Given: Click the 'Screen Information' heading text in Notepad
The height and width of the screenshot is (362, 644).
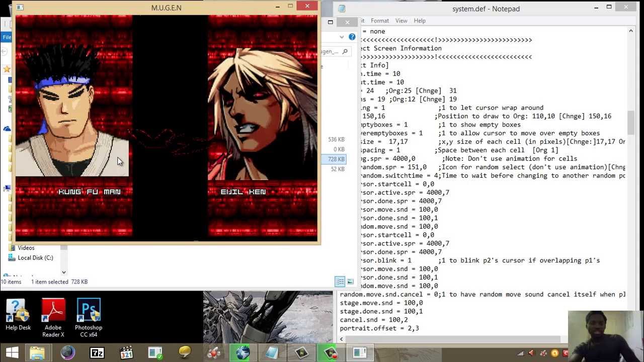Looking at the screenshot, I should [x=408, y=48].
